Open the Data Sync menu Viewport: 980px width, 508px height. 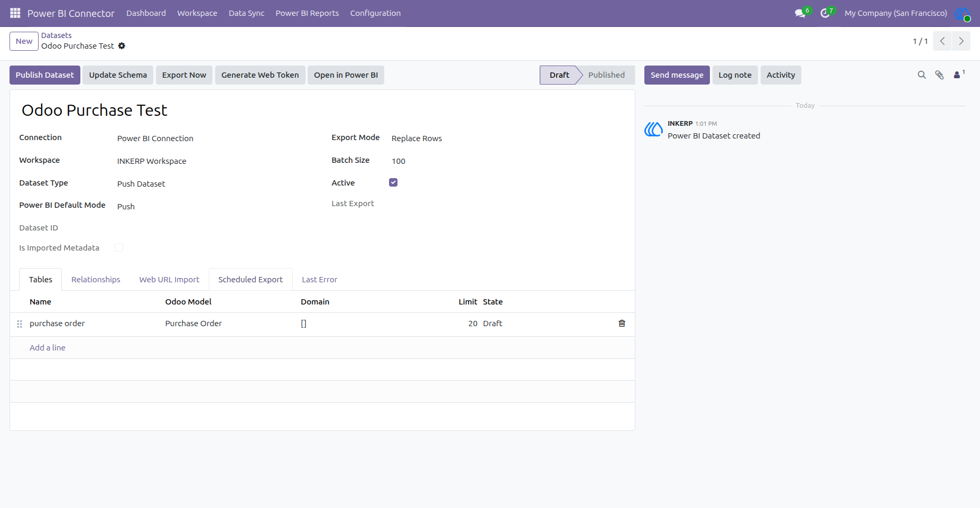point(246,13)
